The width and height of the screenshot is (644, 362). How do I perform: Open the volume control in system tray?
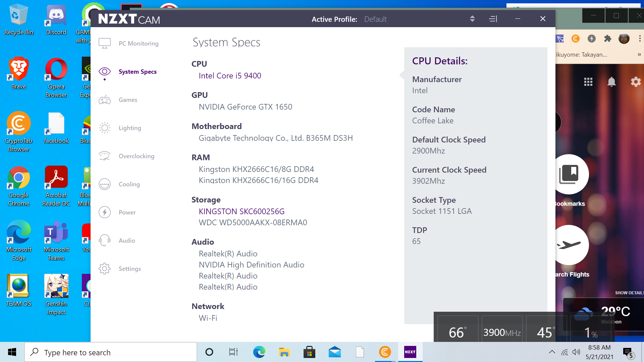(x=576, y=352)
